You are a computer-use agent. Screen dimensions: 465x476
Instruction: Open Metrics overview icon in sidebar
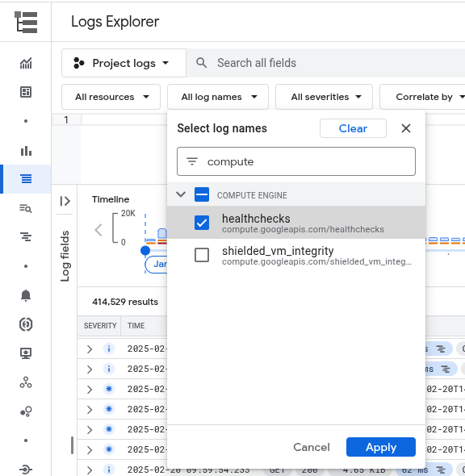pyautogui.click(x=26, y=63)
